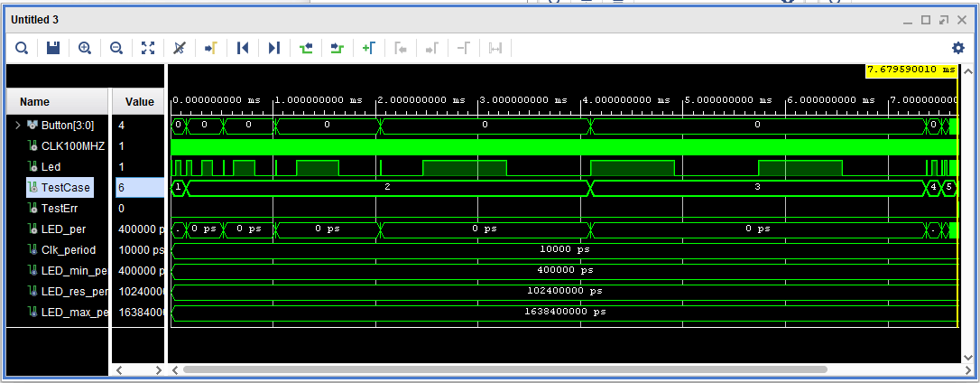This screenshot has width=980, height=383.
Task: Go to time zero in waveform
Action: click(242, 48)
